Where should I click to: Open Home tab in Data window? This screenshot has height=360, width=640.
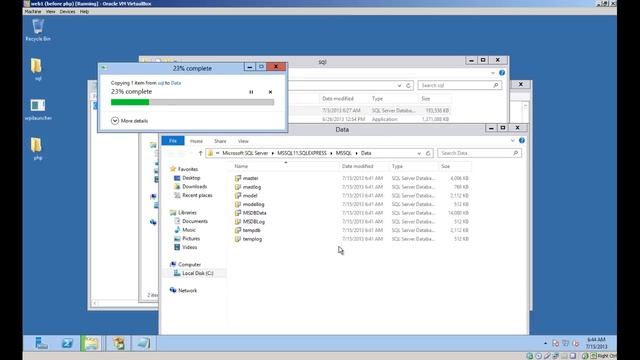click(196, 141)
